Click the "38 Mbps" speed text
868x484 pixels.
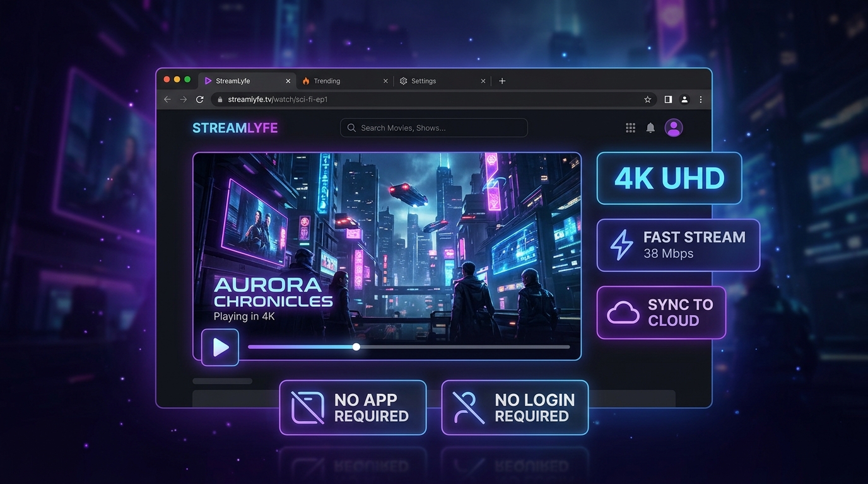[x=668, y=254]
